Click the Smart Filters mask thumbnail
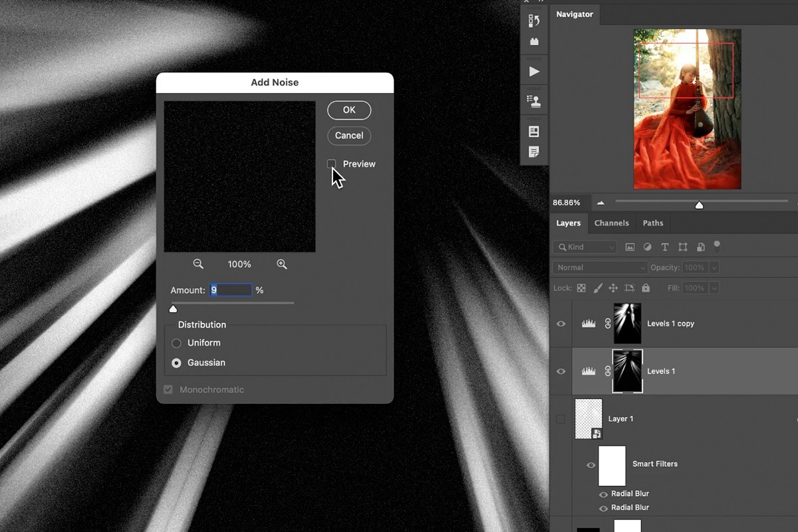Viewport: 798px width, 532px height. coord(612,466)
